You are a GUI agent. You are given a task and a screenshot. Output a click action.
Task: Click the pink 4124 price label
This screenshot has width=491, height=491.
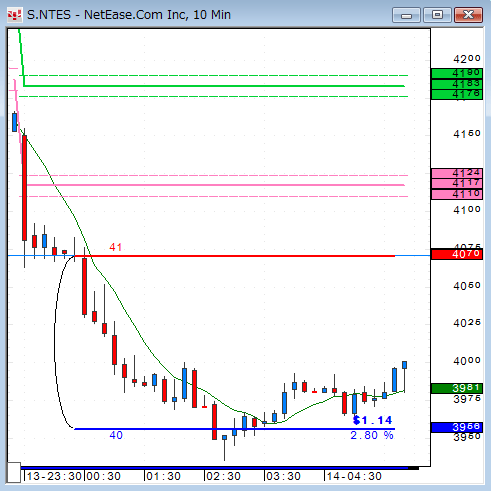457,173
